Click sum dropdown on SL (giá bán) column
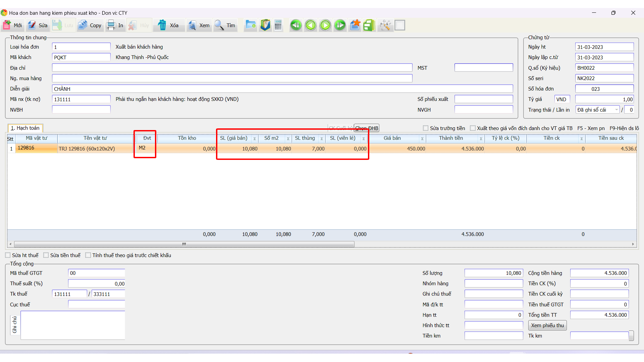 [255, 138]
